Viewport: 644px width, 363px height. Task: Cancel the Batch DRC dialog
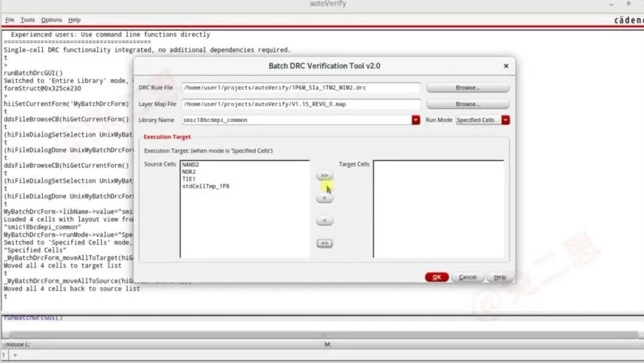coord(467,277)
